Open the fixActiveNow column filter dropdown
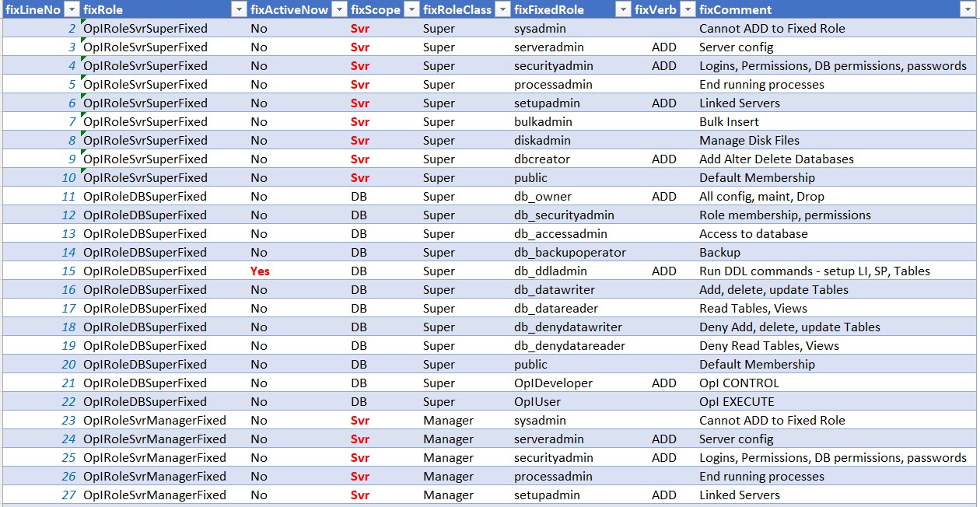980x507 pixels. click(340, 9)
